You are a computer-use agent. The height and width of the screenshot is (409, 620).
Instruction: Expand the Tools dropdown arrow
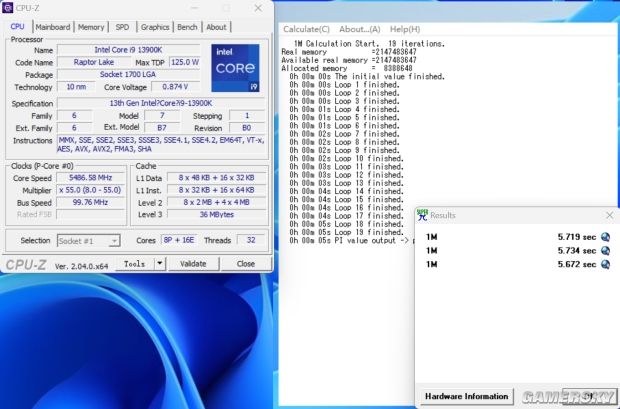pos(161,264)
